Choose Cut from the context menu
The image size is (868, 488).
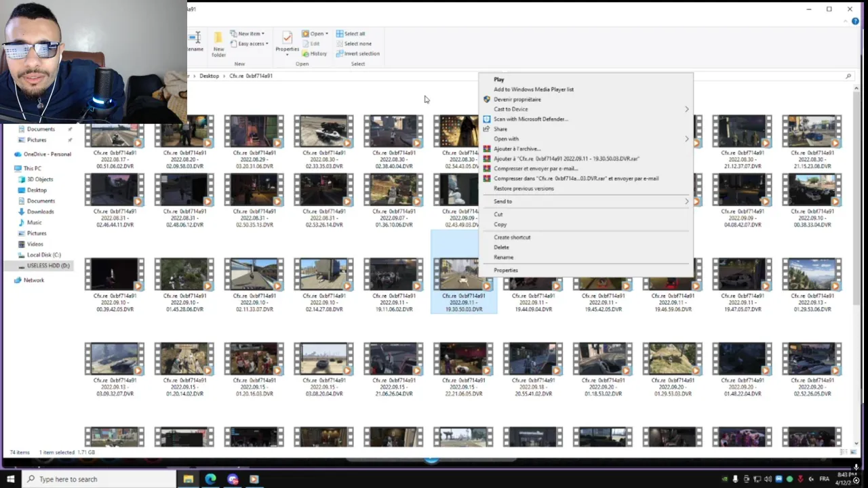[585, 214]
